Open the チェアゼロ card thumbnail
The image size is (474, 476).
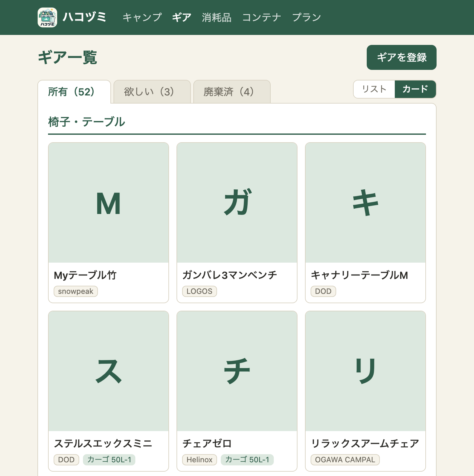[x=237, y=371]
